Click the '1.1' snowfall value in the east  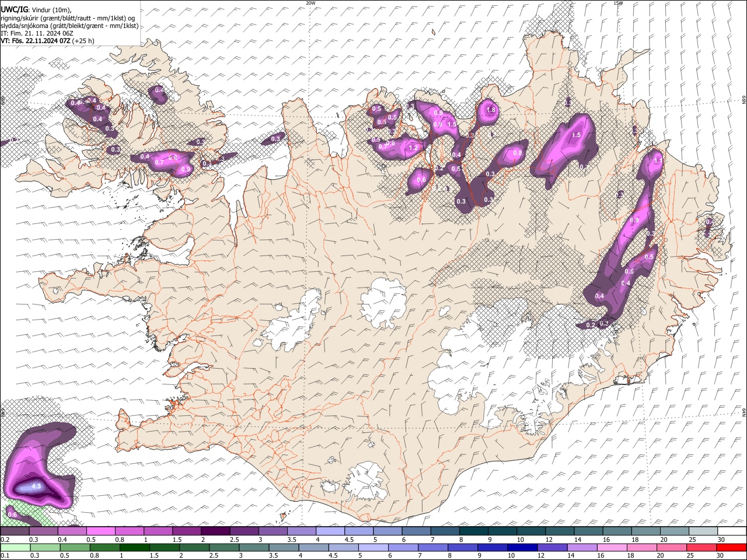click(658, 160)
